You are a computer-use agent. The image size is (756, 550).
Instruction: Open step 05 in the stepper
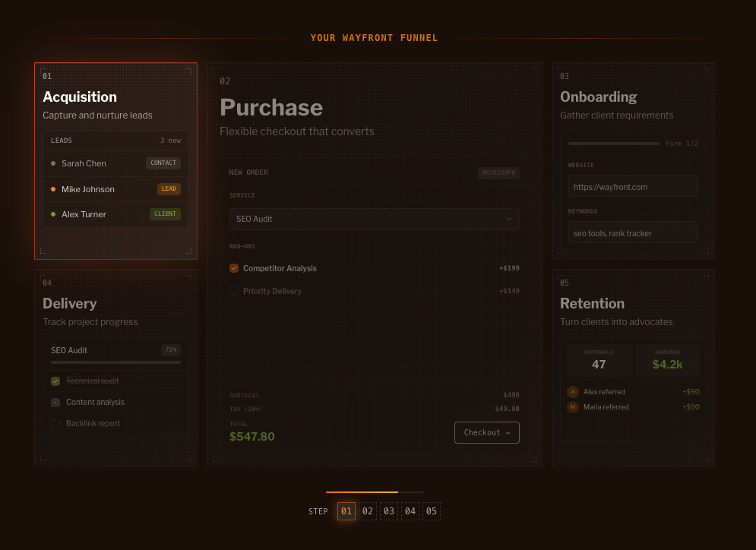pyautogui.click(x=431, y=511)
